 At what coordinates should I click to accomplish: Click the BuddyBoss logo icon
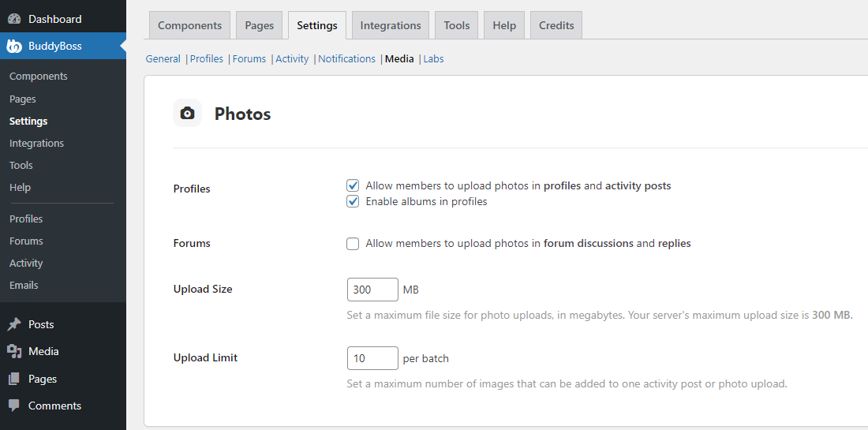(14, 46)
